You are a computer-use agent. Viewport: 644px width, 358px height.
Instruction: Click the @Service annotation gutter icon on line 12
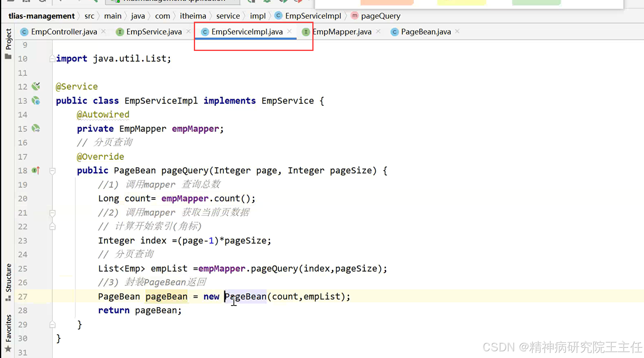coord(36,86)
